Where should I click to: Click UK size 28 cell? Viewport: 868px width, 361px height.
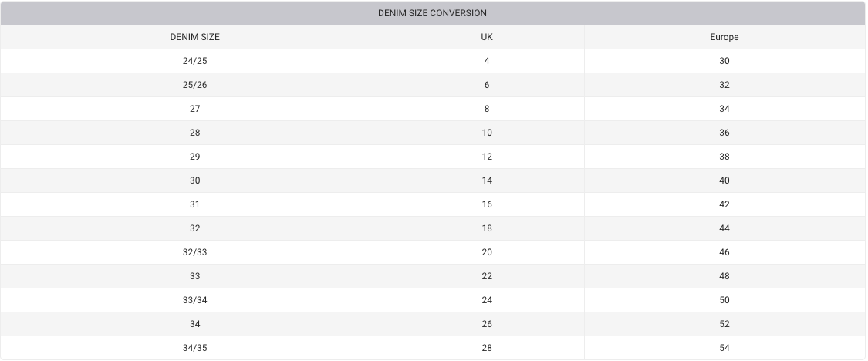487,348
